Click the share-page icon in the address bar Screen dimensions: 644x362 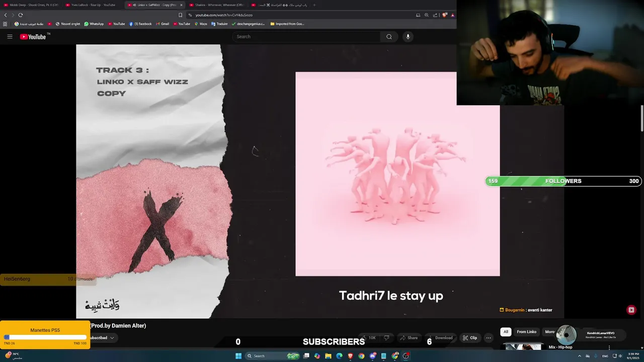click(435, 15)
